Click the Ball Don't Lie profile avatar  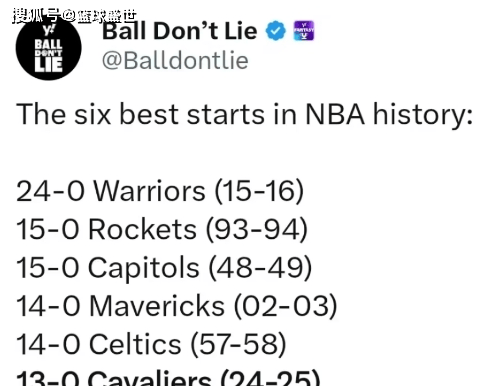coord(49,47)
